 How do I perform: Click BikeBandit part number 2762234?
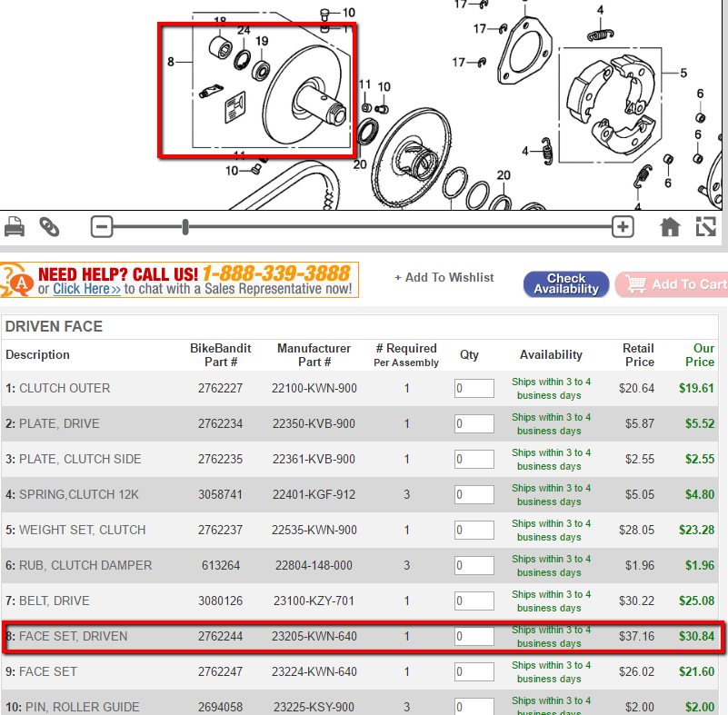pos(221,423)
